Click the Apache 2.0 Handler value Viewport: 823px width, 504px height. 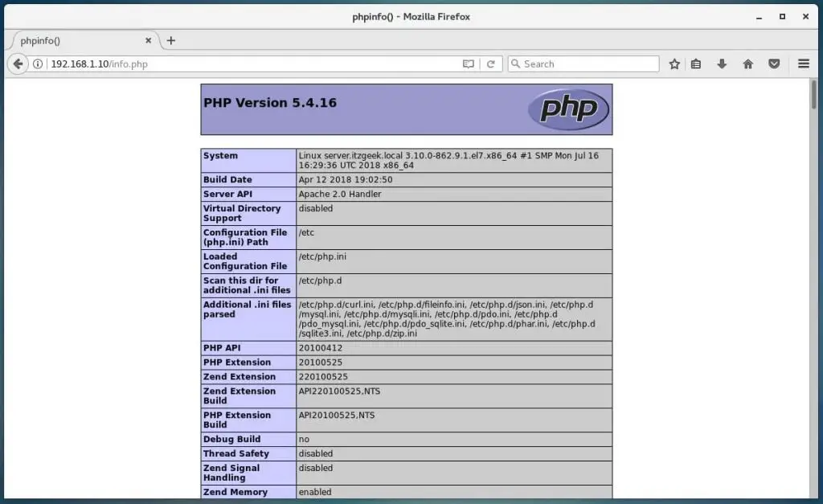[340, 195]
